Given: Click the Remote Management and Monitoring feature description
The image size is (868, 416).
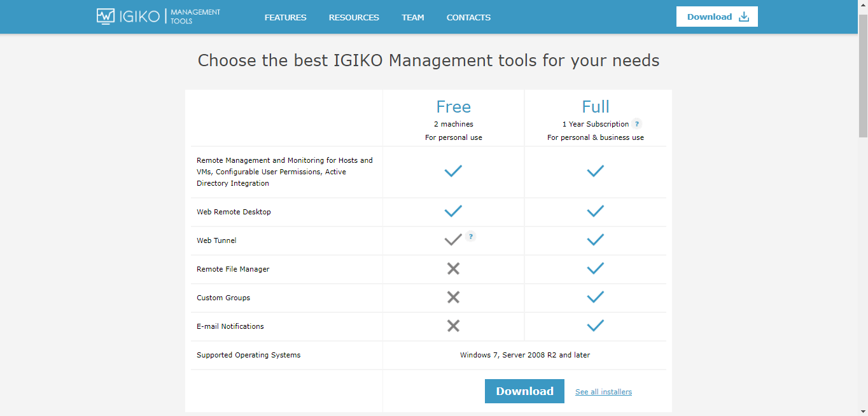Looking at the screenshot, I should point(284,172).
